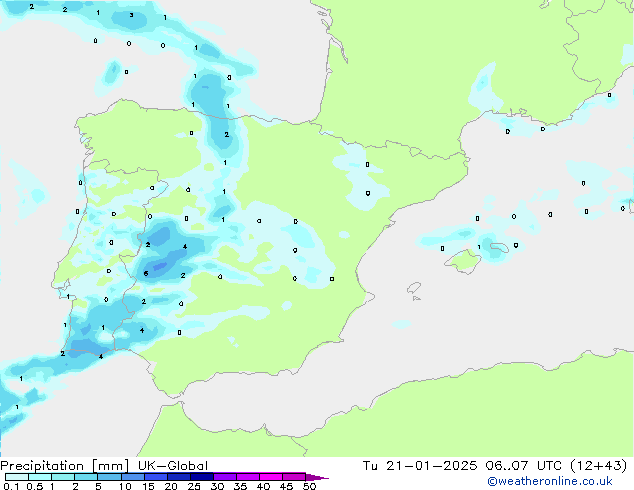Click the '0.1' legend scale label
This screenshot has width=634, height=490.
coord(11,486)
